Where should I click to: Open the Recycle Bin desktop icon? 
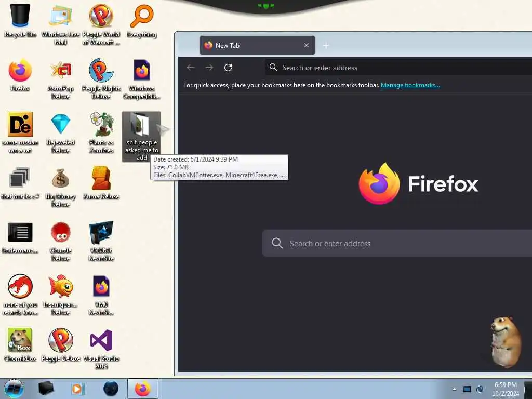(x=20, y=20)
